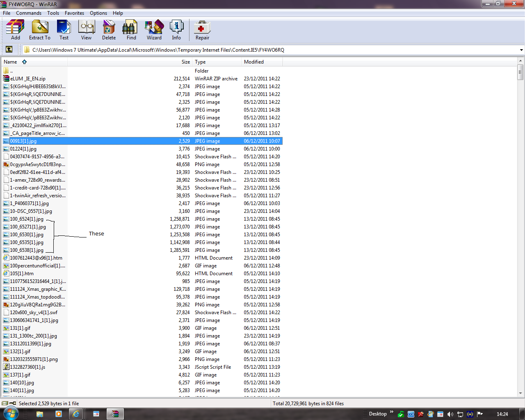
Task: Sort by the Size column header
Action: (x=130, y=62)
